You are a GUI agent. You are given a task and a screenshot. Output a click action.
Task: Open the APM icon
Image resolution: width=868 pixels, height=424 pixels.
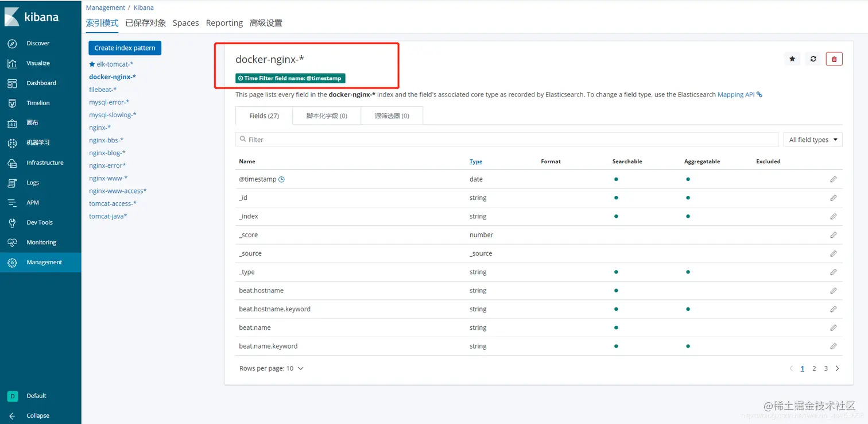pos(12,203)
